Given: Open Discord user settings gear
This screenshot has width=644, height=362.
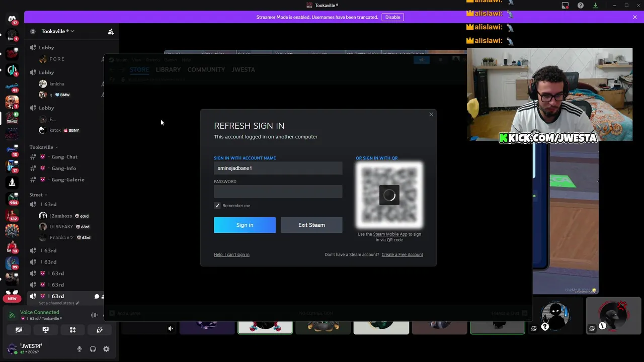Looking at the screenshot, I should tap(106, 349).
